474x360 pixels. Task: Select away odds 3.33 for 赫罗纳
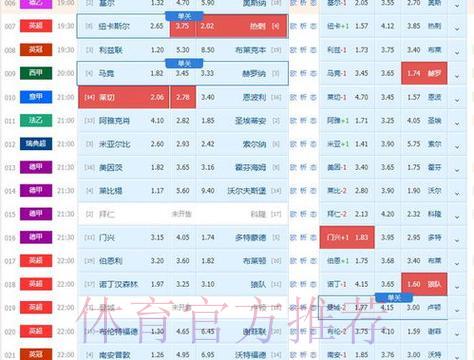(x=207, y=73)
